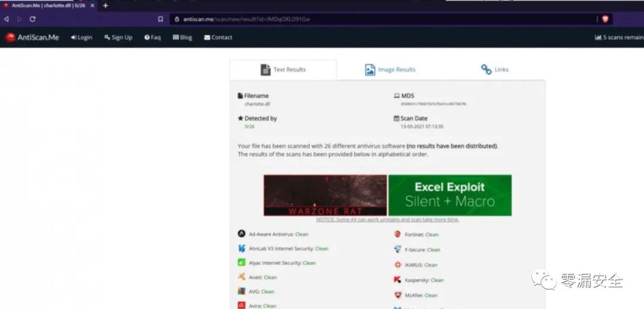Open a new tab with the plus button
This screenshot has width=644, height=309.
coord(106,5)
